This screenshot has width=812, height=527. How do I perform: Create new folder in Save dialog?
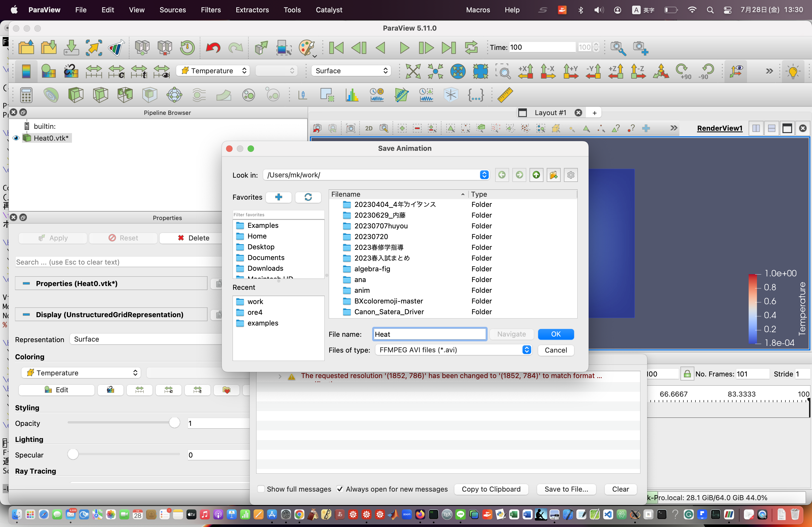[553, 175]
